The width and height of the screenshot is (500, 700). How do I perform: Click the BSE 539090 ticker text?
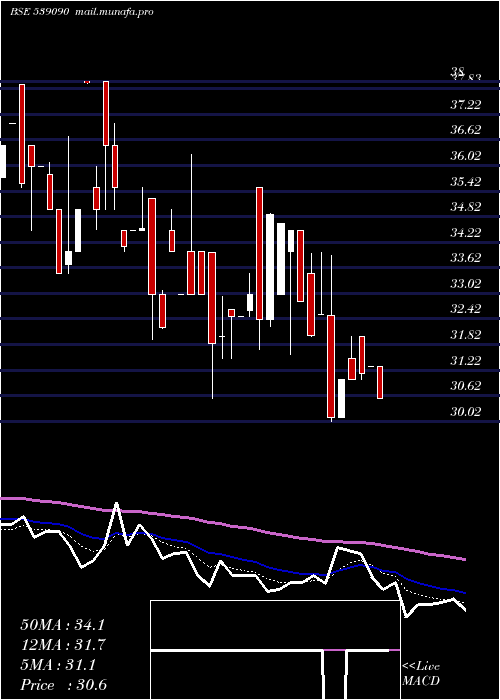(39, 12)
